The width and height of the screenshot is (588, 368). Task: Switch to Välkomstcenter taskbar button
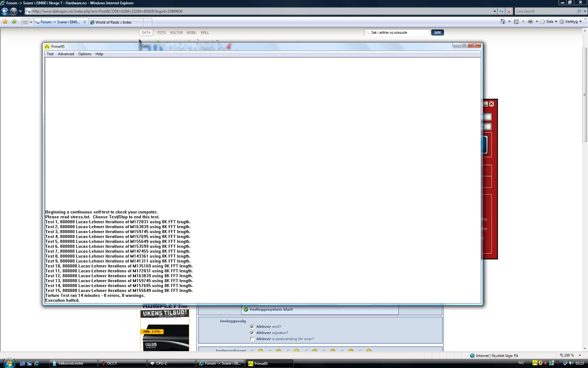[73, 363]
